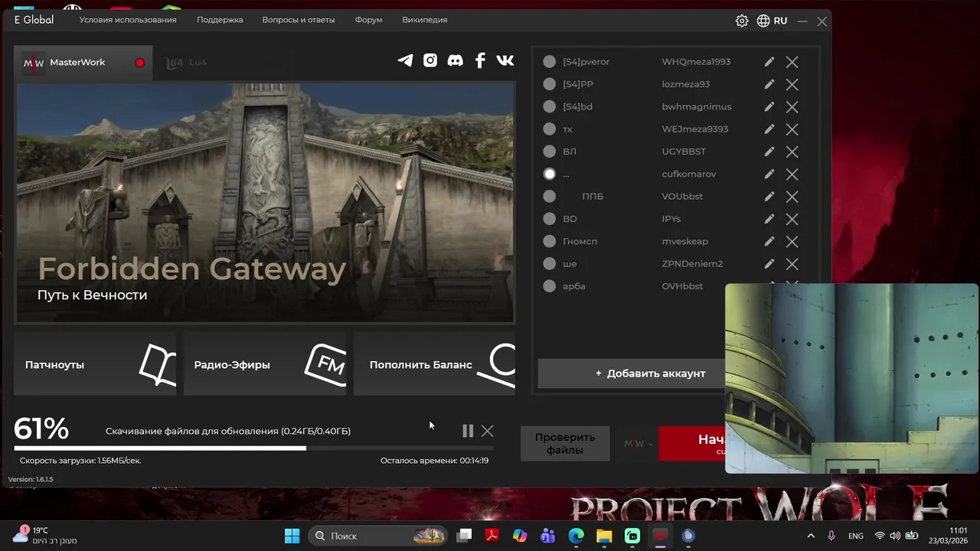Image resolution: width=980 pixels, height=551 pixels.
Task: Click the Проверить файлы button
Action: tap(565, 444)
